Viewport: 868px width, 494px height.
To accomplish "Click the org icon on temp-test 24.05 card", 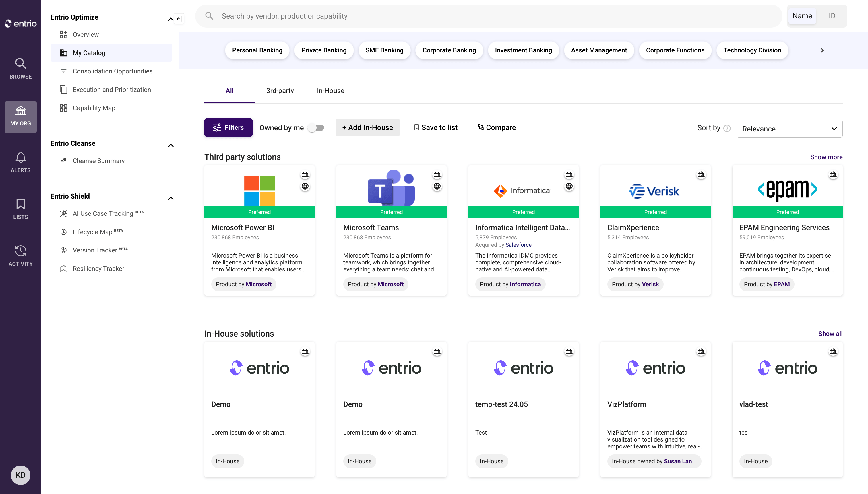I will [x=569, y=351].
